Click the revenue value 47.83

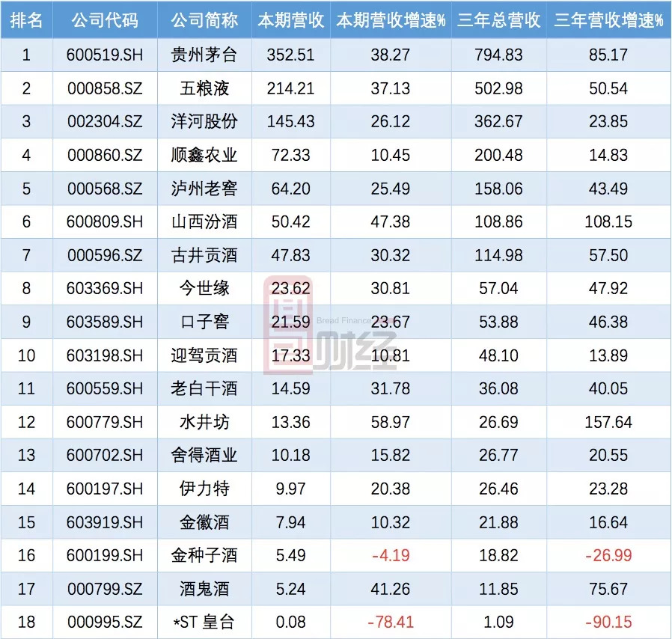coord(290,255)
